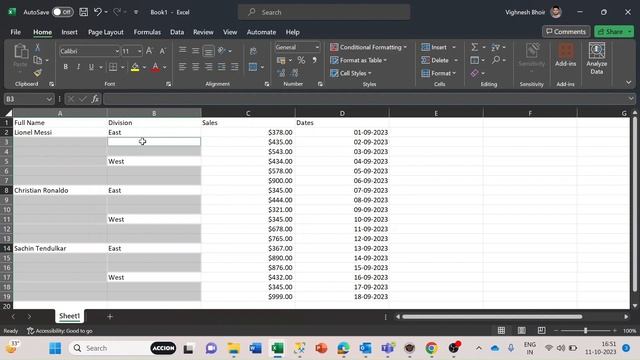Toggle Italic formatting

pos(78,67)
